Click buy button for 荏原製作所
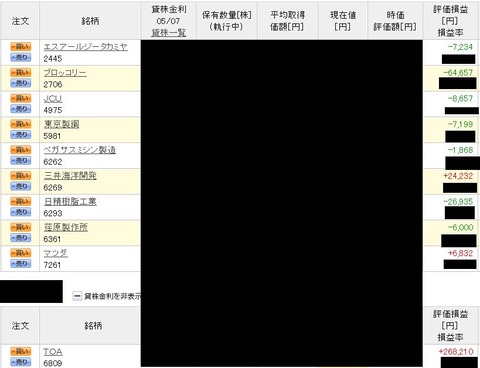The width and height of the screenshot is (480, 368). pos(20,227)
